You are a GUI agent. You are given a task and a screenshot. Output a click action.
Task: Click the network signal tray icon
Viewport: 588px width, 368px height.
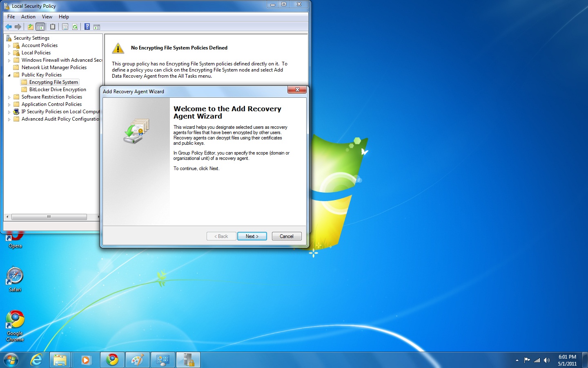[537, 360]
